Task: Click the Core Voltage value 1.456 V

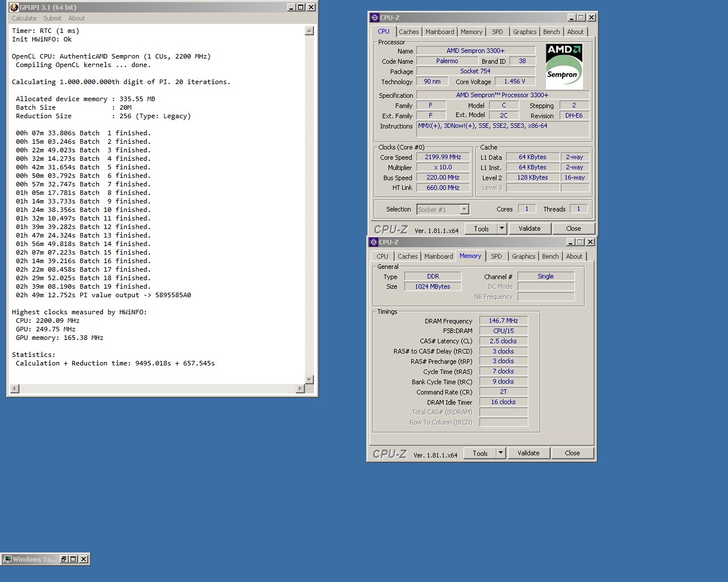Action: pyautogui.click(x=515, y=81)
